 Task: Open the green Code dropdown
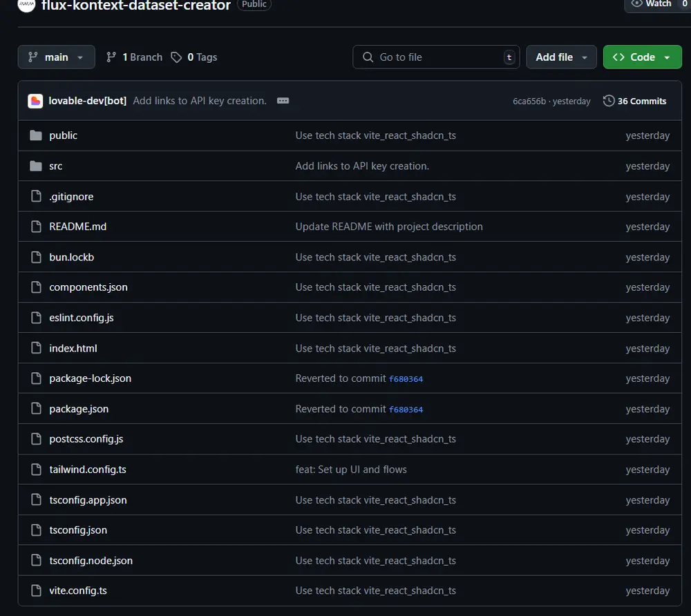click(642, 57)
